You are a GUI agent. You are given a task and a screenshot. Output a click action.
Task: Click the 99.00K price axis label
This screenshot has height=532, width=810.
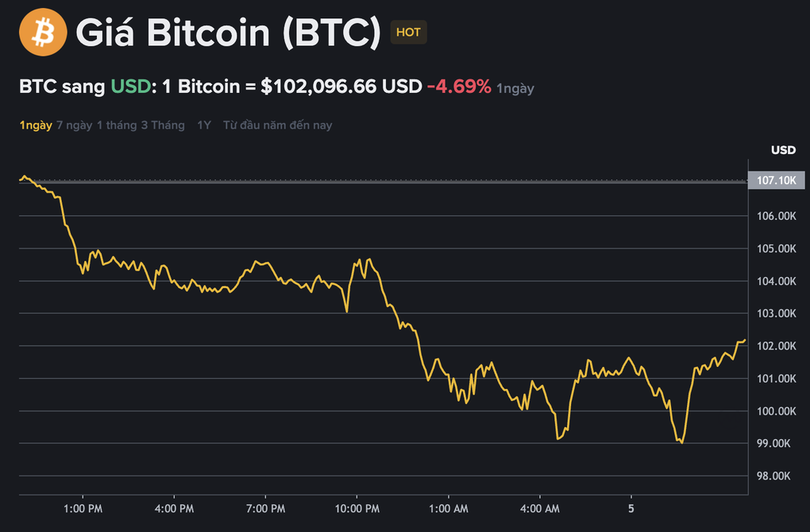(x=774, y=443)
